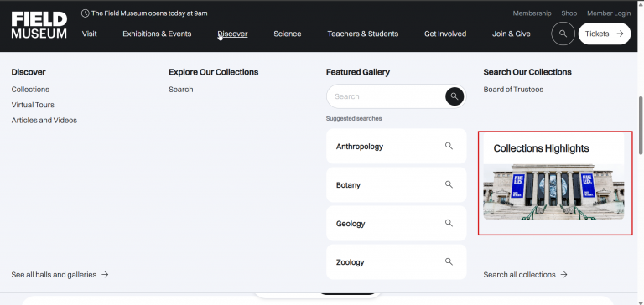Open Exhibitions & Events menu
This screenshot has width=644, height=305.
pyautogui.click(x=157, y=34)
